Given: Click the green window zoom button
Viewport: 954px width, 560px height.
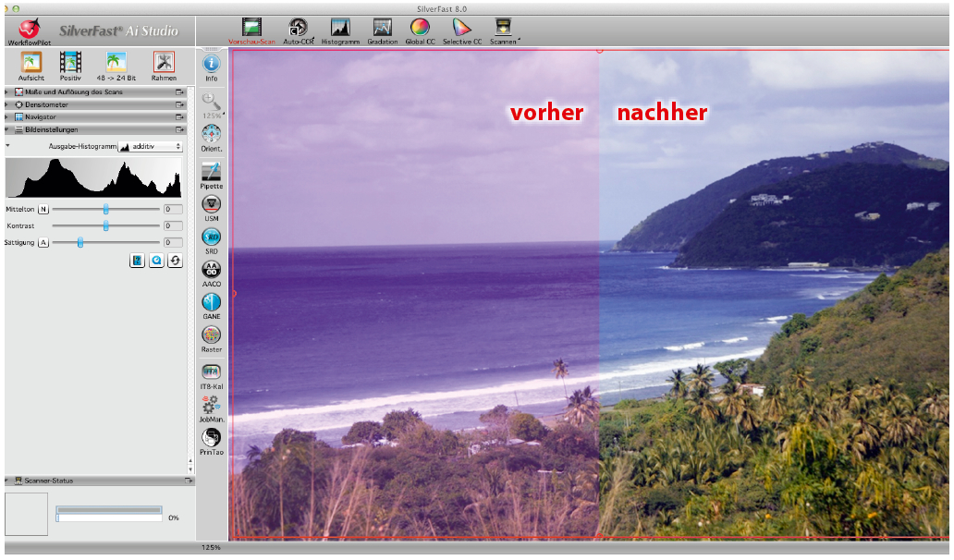Looking at the screenshot, I should pos(16,8).
